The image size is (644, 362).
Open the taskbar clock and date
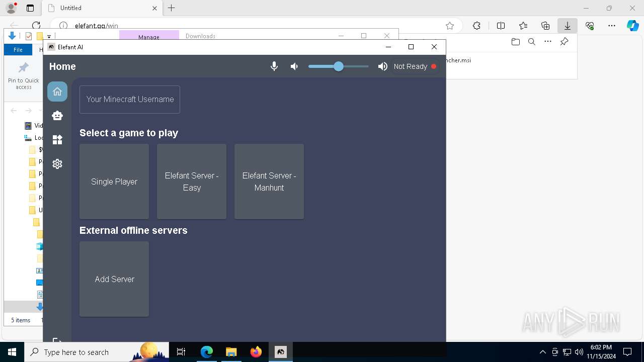pyautogui.click(x=601, y=352)
